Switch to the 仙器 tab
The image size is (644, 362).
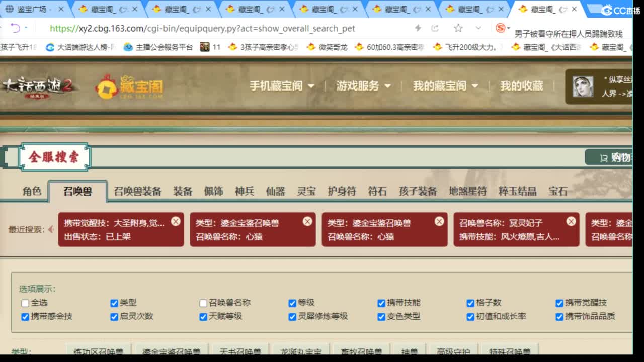(275, 191)
